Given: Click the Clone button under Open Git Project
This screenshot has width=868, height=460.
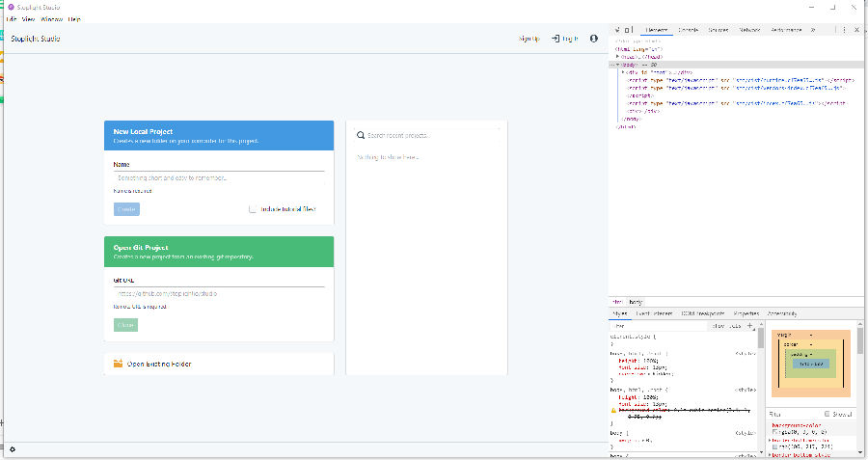Looking at the screenshot, I should click(x=125, y=325).
